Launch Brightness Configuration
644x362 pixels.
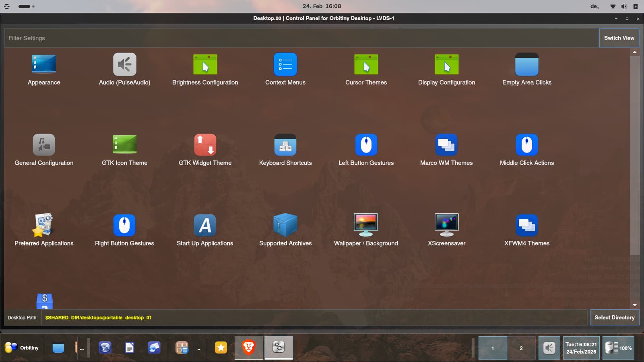pos(205,65)
